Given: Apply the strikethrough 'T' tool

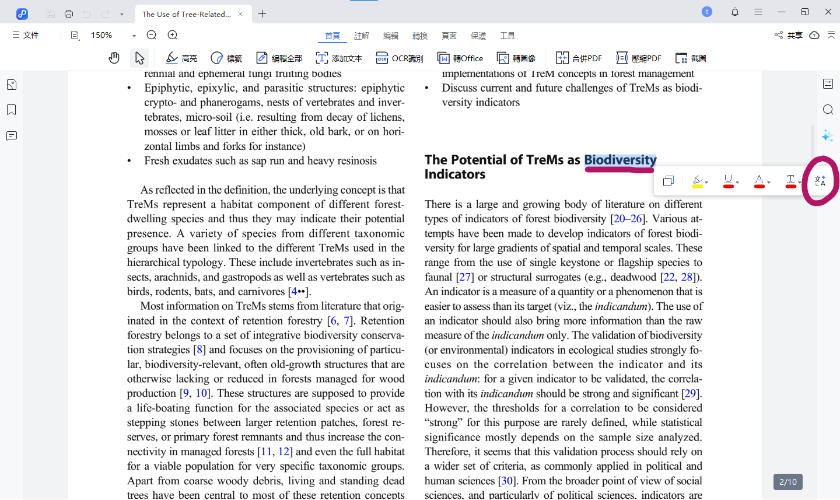Looking at the screenshot, I should point(790,182).
